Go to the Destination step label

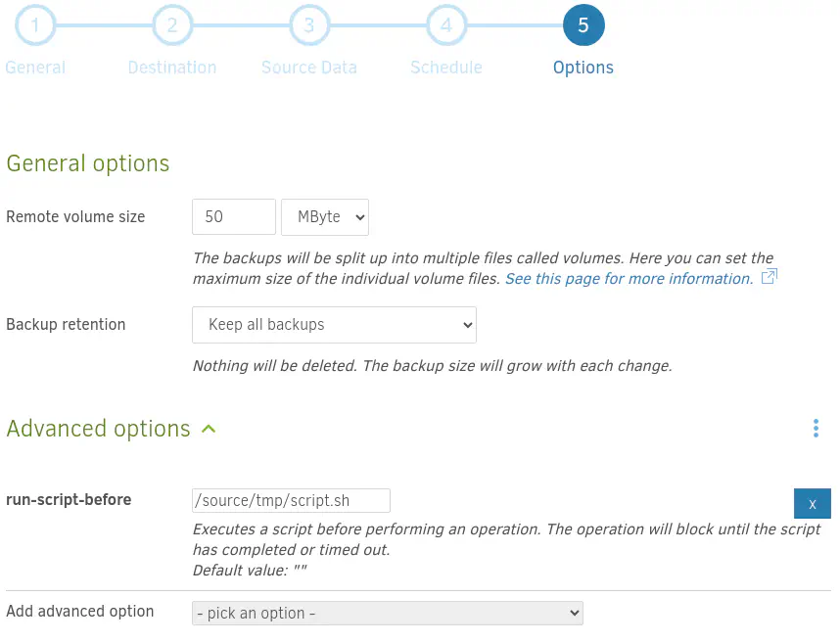[172, 68]
